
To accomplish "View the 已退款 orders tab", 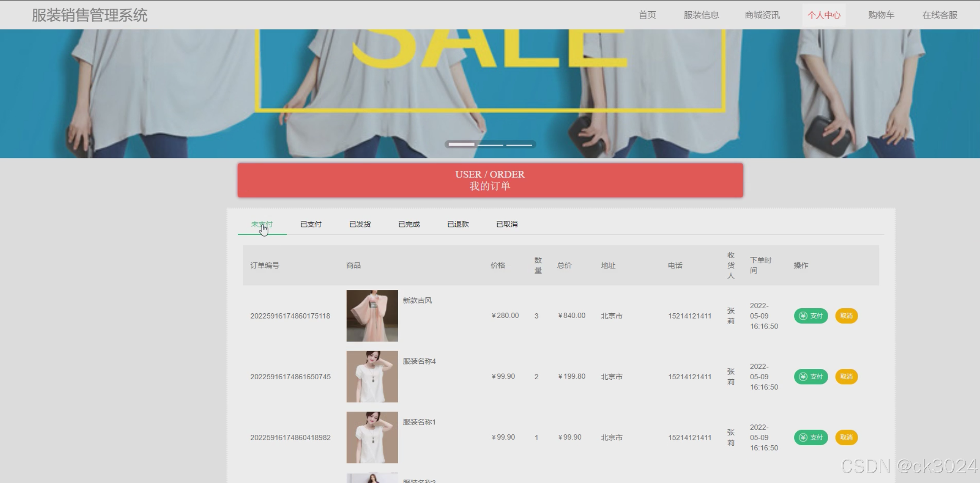I will click(458, 224).
